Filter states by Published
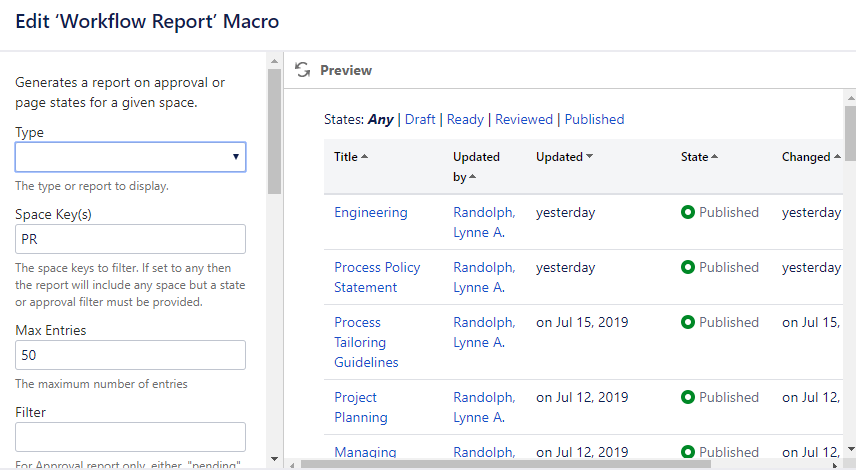This screenshot has width=856, height=472. 594,119
